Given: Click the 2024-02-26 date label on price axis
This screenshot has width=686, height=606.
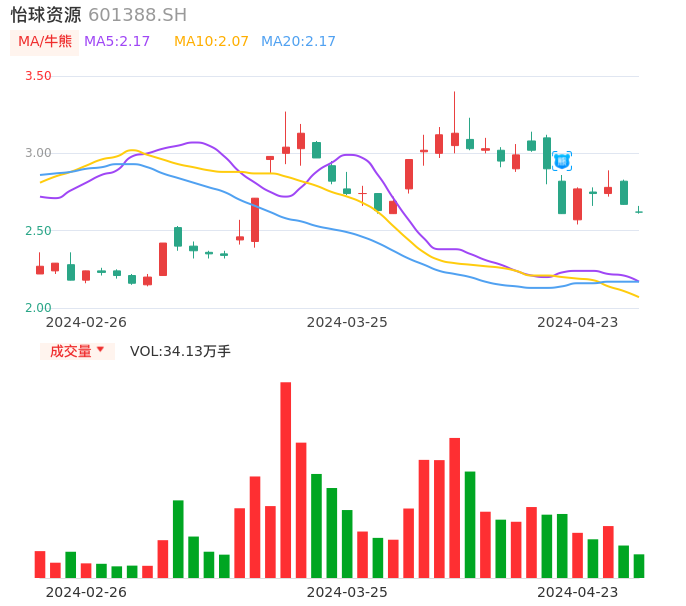Looking at the screenshot, I should [86, 322].
